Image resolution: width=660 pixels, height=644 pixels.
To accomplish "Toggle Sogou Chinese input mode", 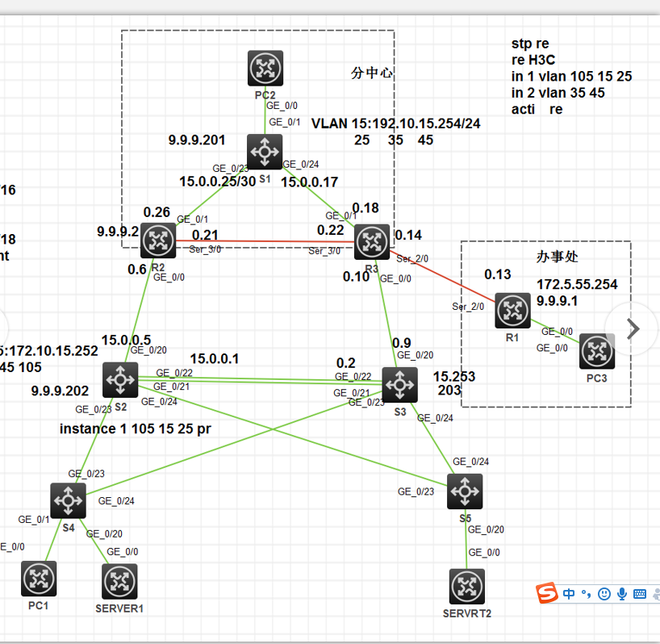I will [x=569, y=594].
